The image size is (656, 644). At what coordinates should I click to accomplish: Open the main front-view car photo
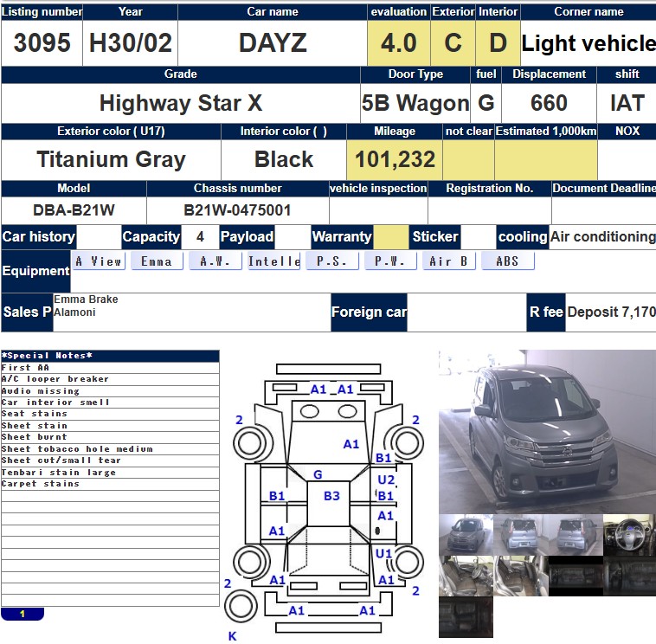[x=547, y=432]
